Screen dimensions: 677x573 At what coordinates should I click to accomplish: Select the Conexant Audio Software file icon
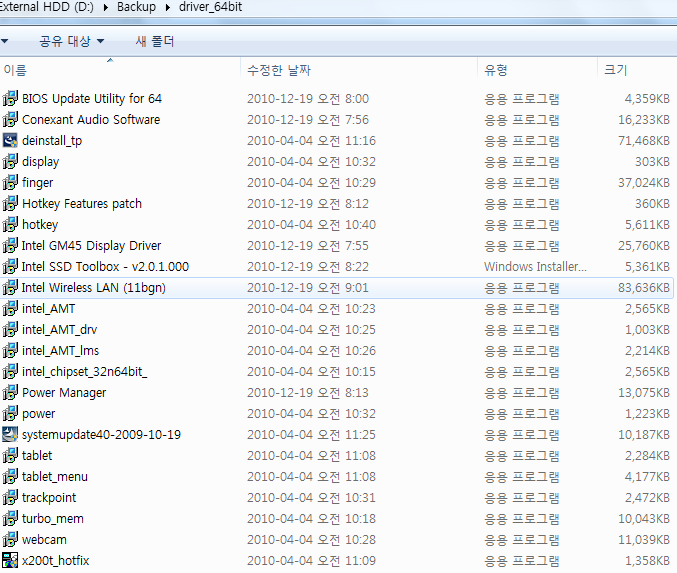[10, 120]
